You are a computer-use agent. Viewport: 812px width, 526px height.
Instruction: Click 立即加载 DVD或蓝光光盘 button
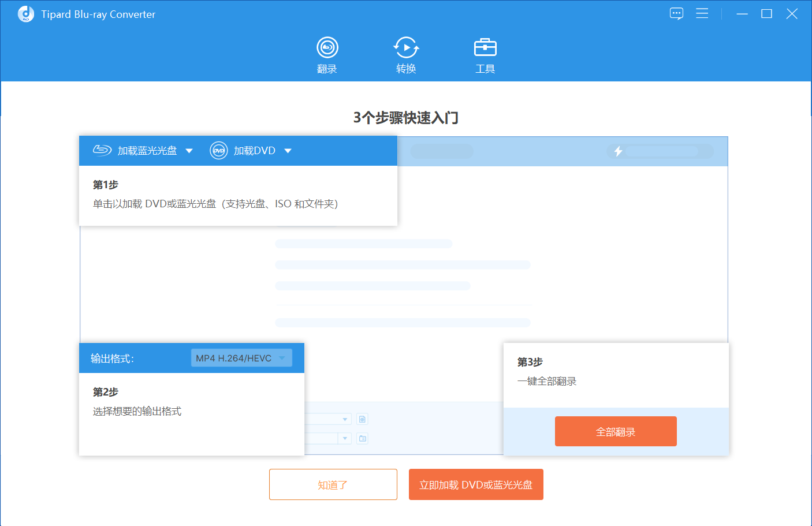click(476, 484)
